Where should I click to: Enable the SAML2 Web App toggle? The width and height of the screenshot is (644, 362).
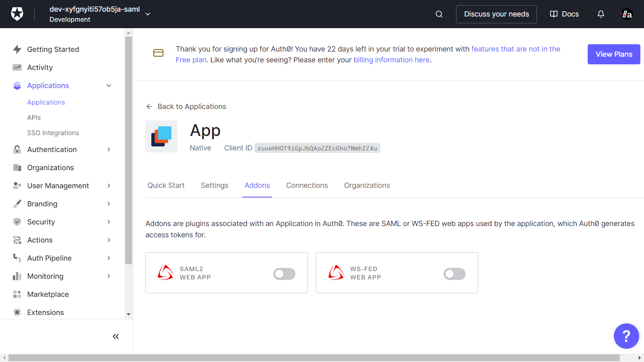[284, 274]
